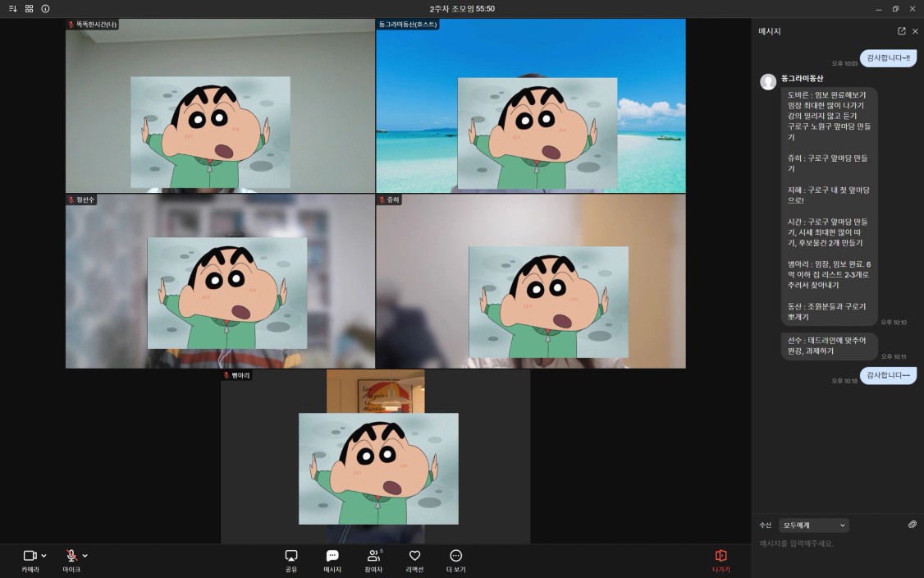Click 동그라미동산 profile avatar in chat
This screenshot has height=578, width=924.
point(768,81)
